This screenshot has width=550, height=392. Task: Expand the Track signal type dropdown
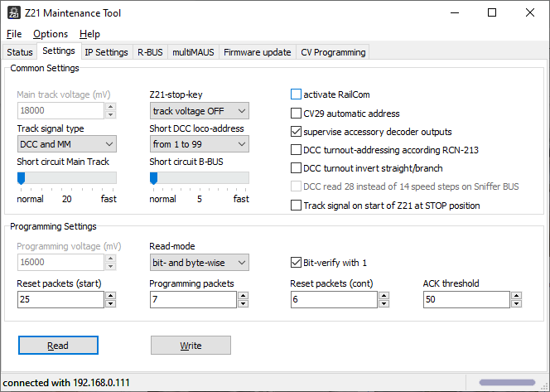click(x=66, y=144)
